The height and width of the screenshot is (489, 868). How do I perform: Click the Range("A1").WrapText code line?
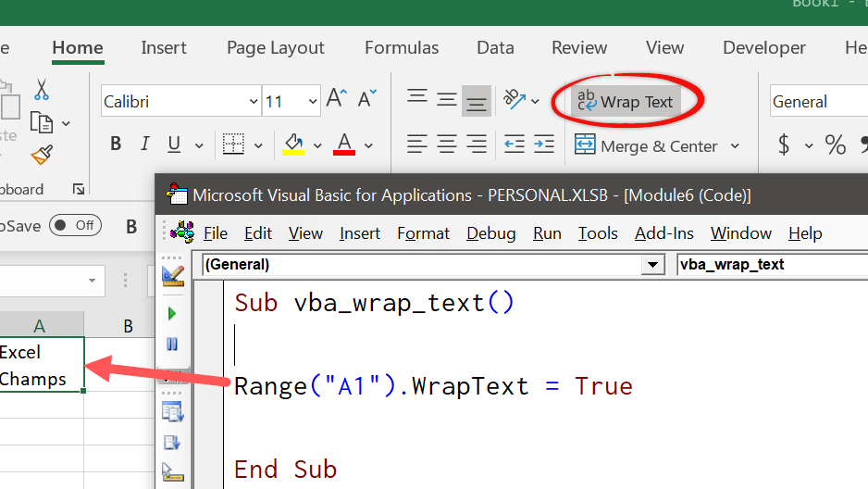pos(433,386)
